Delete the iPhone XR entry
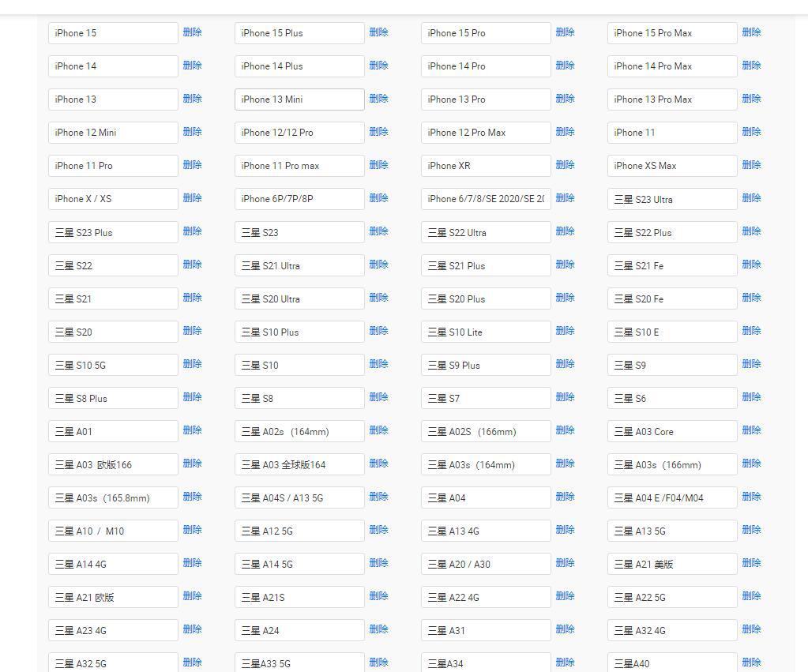The image size is (808, 672). coord(565,165)
